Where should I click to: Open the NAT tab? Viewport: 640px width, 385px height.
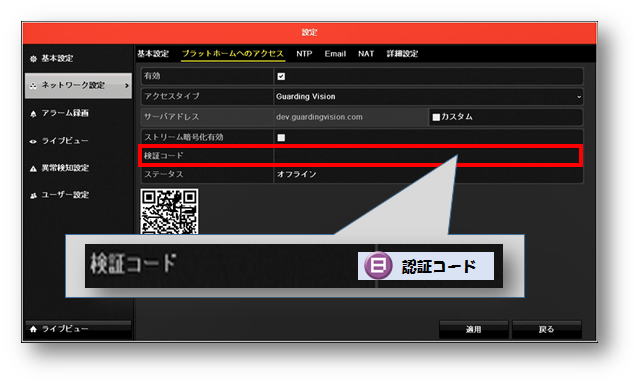click(x=366, y=54)
